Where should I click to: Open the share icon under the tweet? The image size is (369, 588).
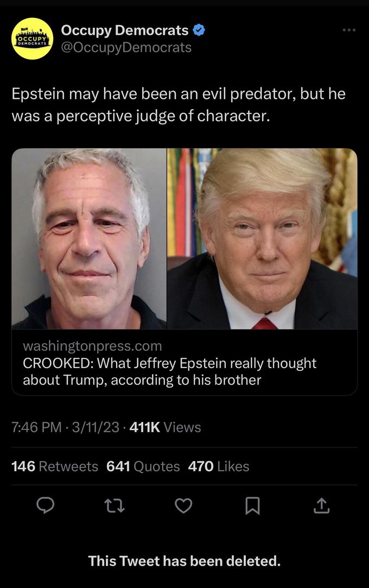pos(321,506)
